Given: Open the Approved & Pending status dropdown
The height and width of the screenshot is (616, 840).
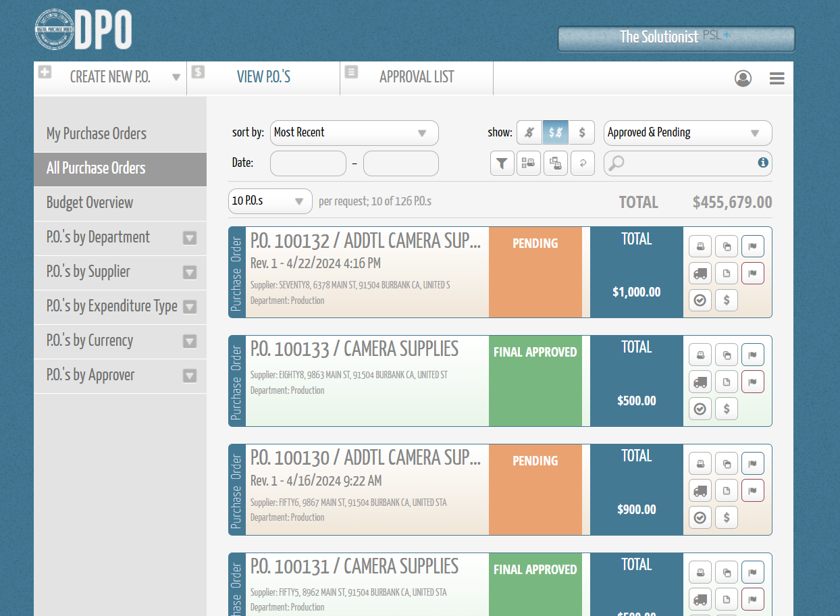Looking at the screenshot, I should (x=687, y=133).
